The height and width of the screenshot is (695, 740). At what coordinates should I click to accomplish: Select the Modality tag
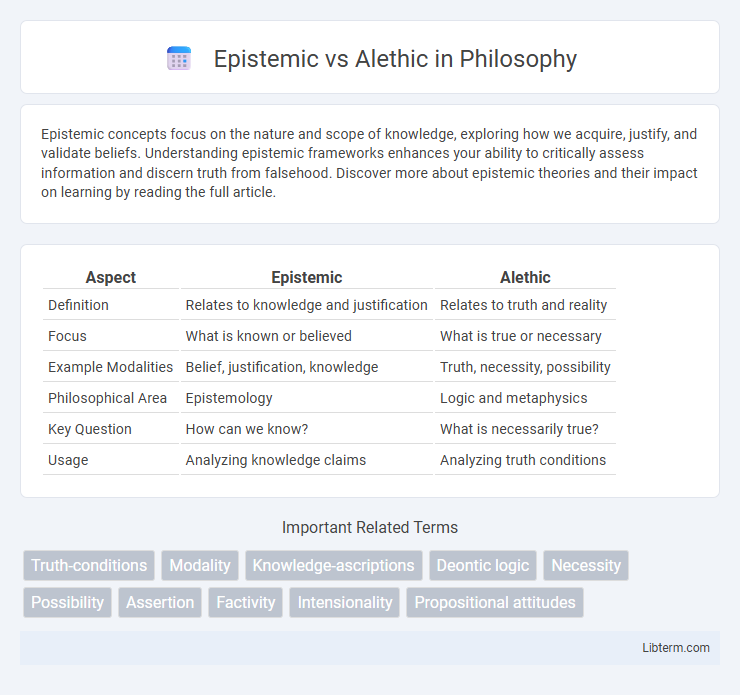(x=200, y=565)
